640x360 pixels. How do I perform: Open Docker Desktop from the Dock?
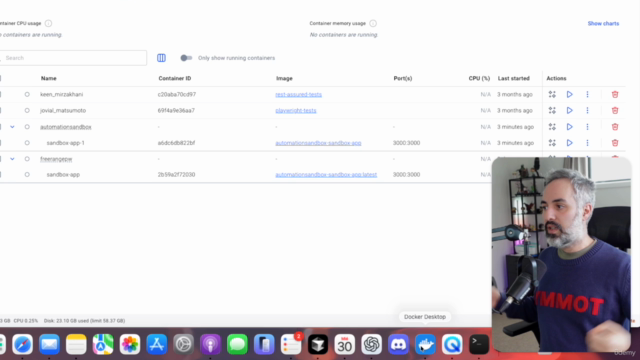pyautogui.click(x=425, y=344)
